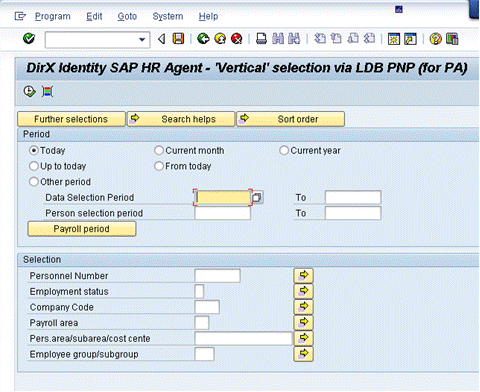The image size is (480, 392).
Task: Click the Search helps button
Action: pos(181,119)
